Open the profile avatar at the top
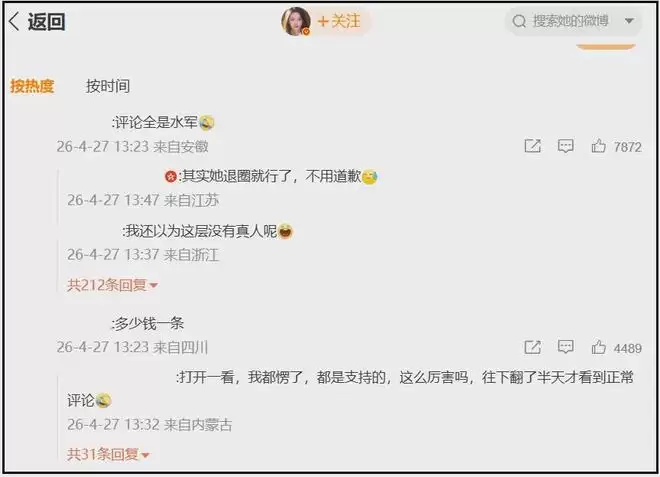Image resolution: width=660 pixels, height=477 pixels. [296, 21]
